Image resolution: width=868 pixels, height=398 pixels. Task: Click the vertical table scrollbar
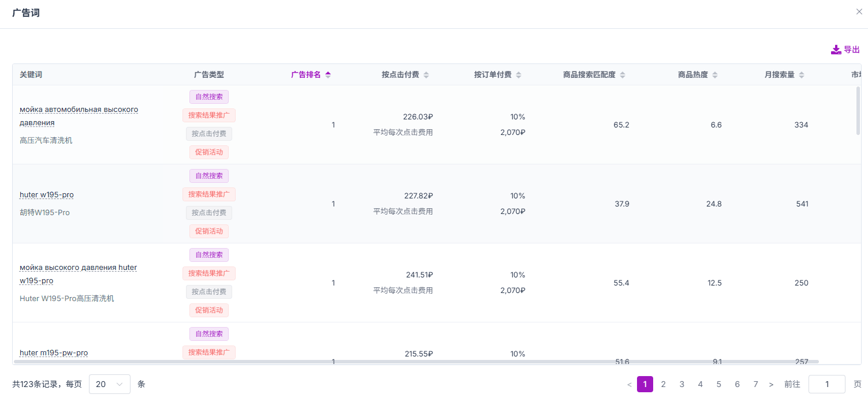pos(858,111)
